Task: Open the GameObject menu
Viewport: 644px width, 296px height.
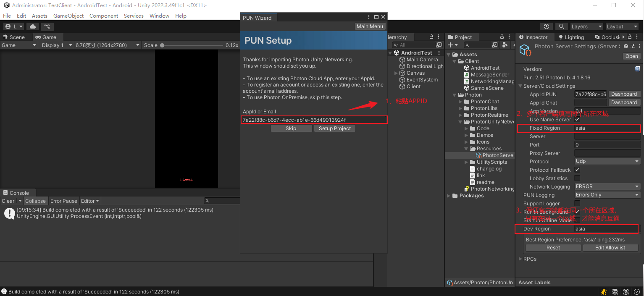Action: click(x=68, y=16)
